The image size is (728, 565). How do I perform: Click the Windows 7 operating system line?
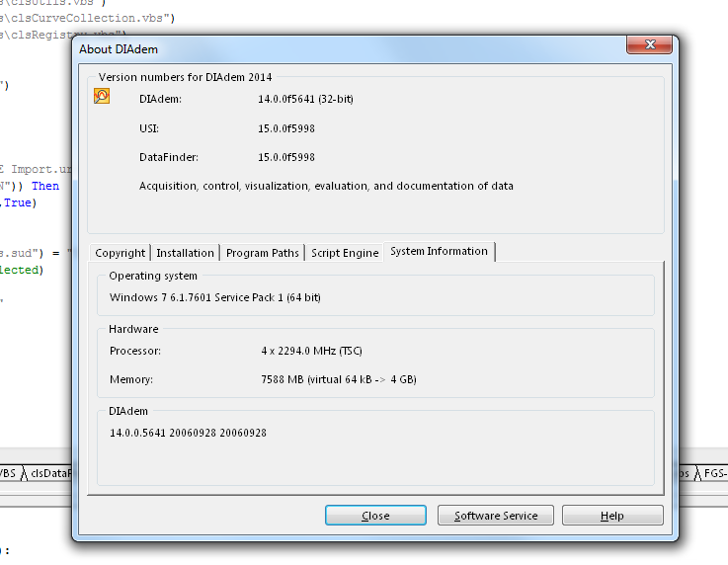point(215,297)
